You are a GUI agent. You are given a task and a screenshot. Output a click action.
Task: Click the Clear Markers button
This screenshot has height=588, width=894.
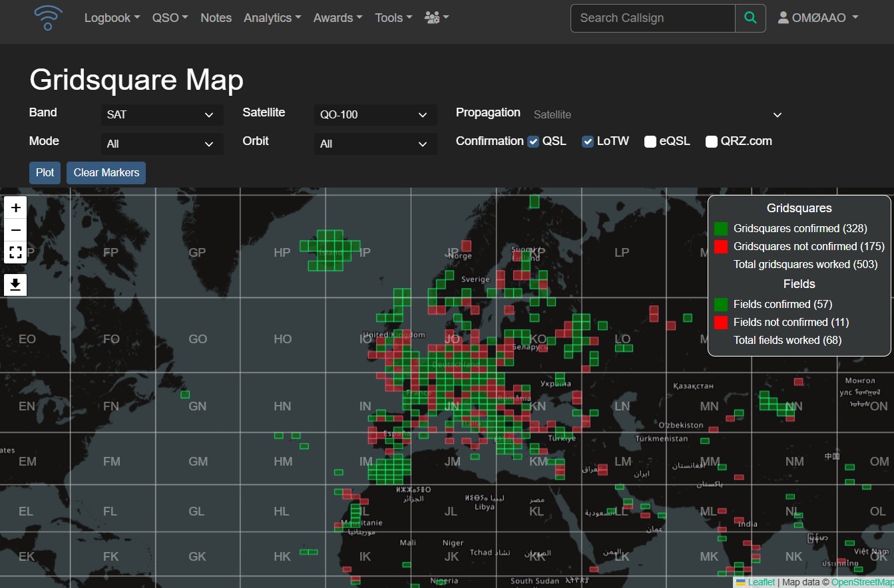pos(107,172)
